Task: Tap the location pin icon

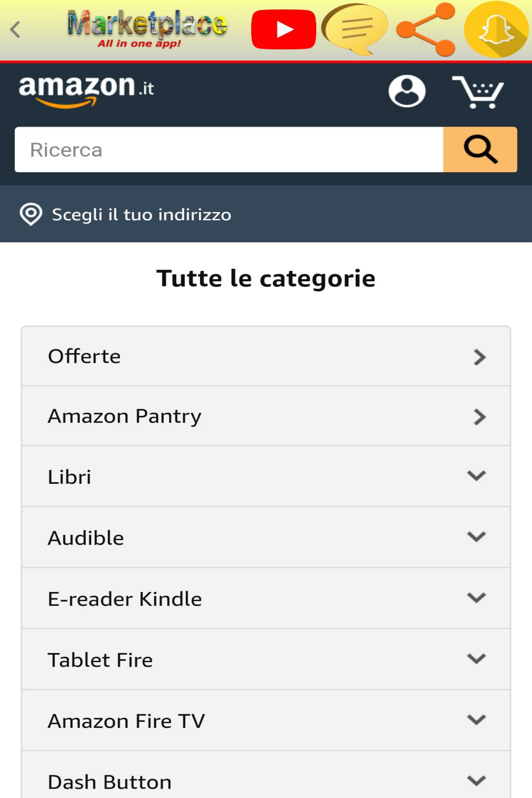Action: 31,214
